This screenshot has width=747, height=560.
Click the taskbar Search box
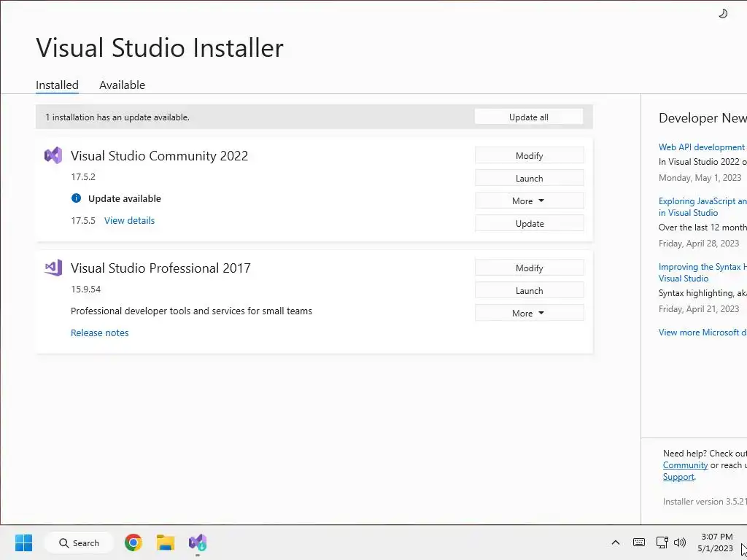coord(79,542)
